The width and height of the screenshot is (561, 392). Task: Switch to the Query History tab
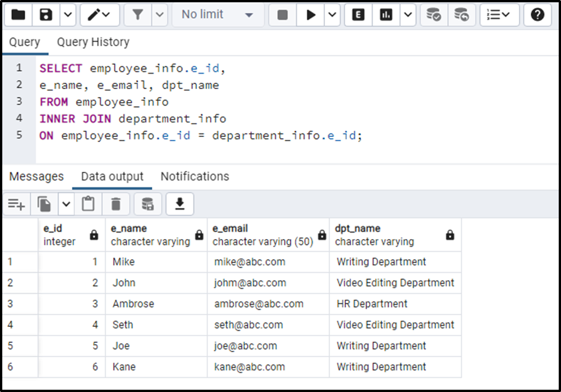(92, 42)
